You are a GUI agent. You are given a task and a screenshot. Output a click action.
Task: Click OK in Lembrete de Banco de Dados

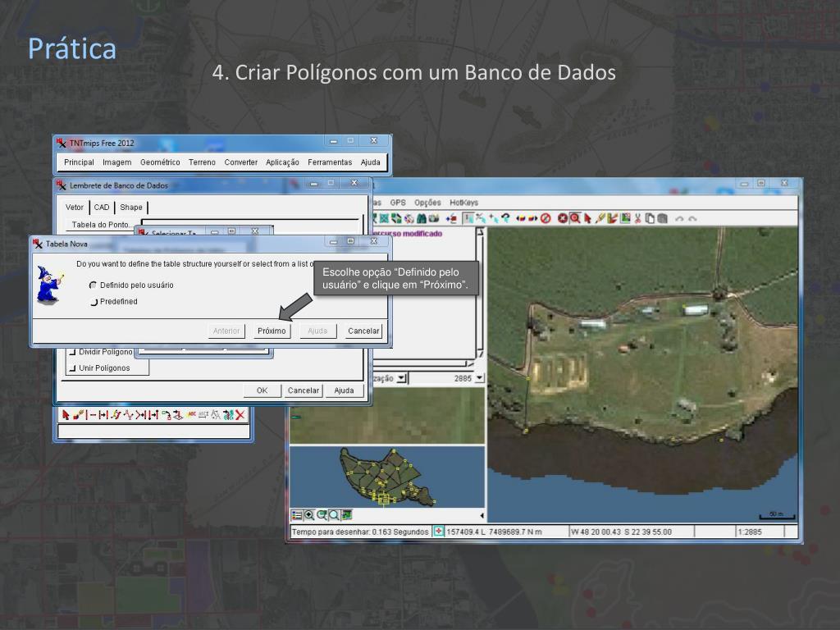coord(262,390)
